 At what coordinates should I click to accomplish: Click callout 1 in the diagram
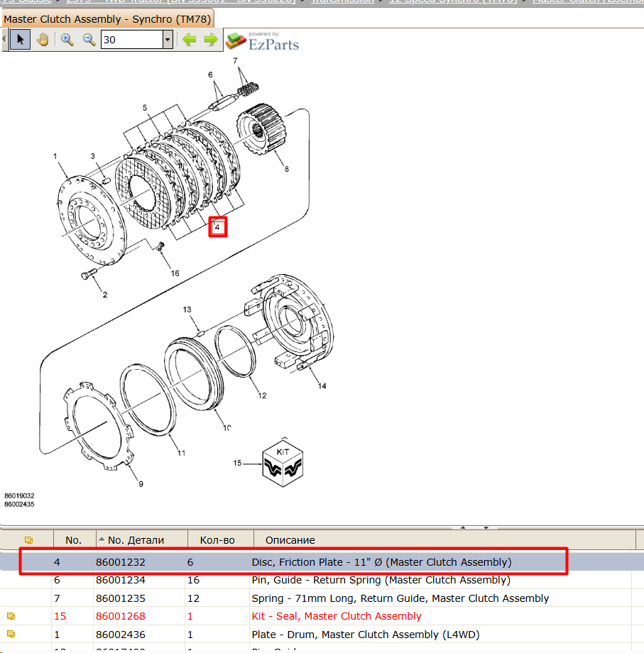55,156
